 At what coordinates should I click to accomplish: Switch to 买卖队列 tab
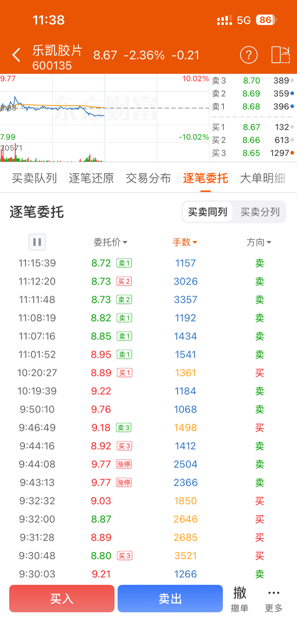click(x=34, y=178)
